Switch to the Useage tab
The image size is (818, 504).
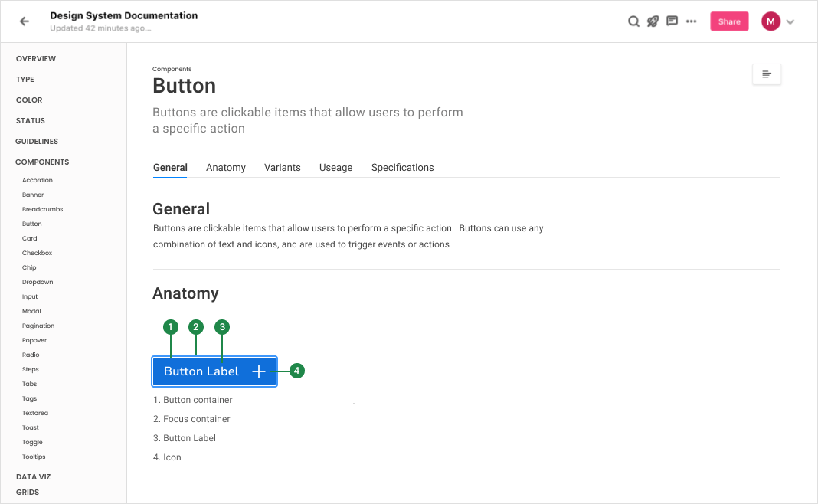click(336, 168)
